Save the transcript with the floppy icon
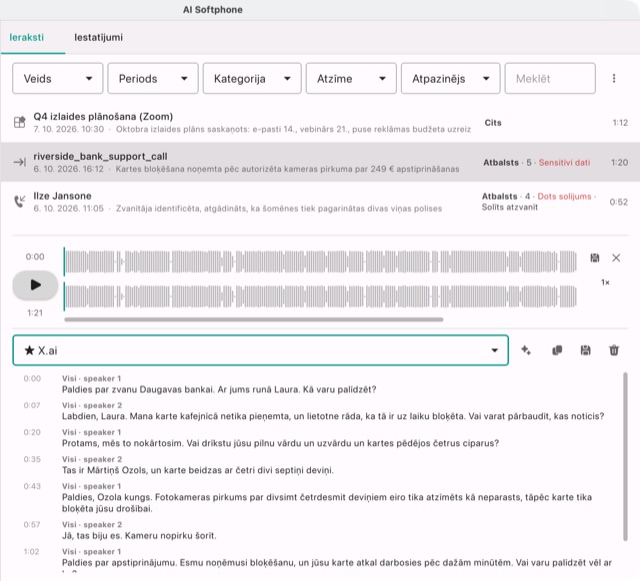This screenshot has width=640, height=581. pyautogui.click(x=585, y=350)
